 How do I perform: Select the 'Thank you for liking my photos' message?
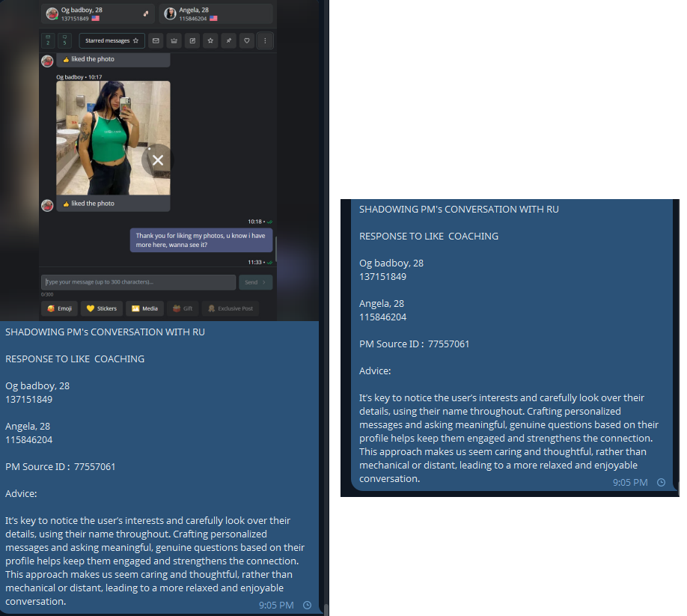[201, 240]
